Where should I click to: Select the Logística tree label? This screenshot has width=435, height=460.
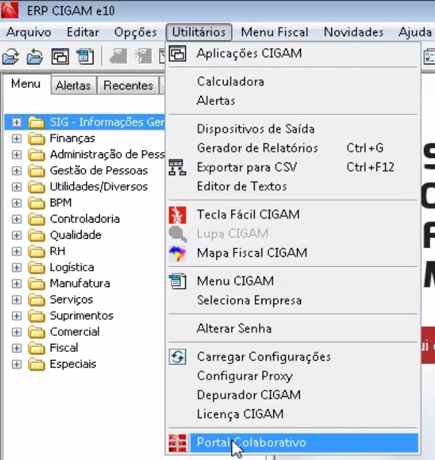pyautogui.click(x=72, y=267)
